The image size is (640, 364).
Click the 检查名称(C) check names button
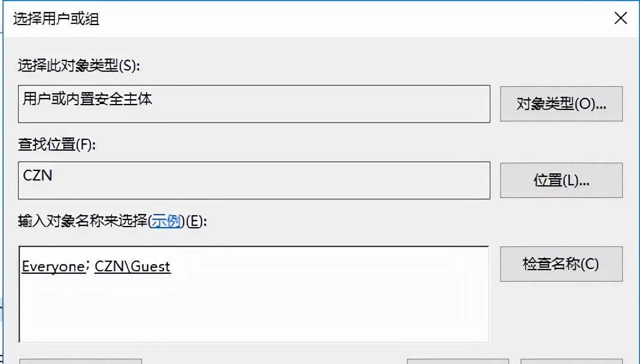click(561, 264)
